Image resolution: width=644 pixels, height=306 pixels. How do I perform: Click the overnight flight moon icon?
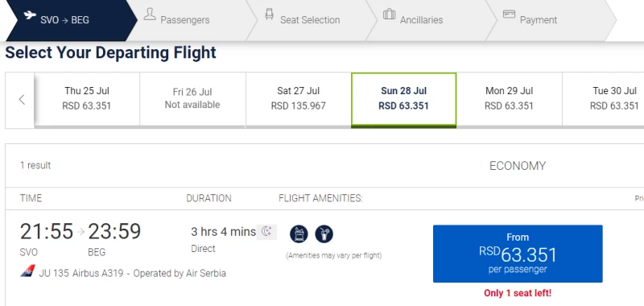pyautogui.click(x=267, y=232)
